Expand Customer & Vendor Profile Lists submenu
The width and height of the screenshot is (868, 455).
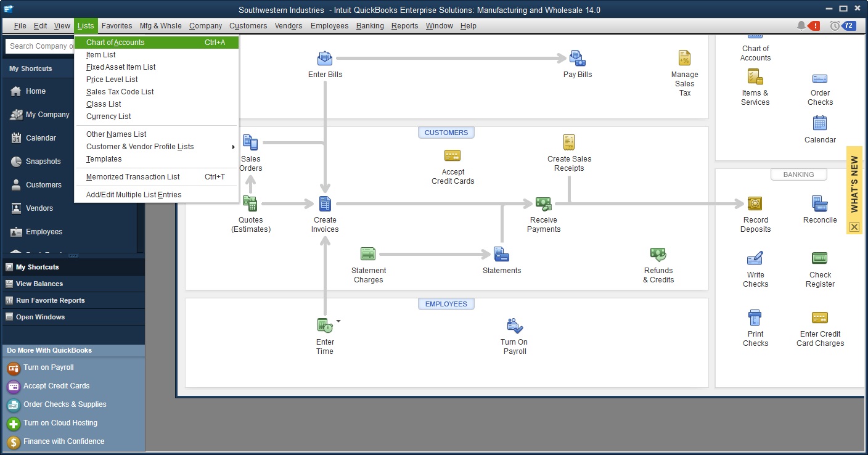pyautogui.click(x=156, y=147)
